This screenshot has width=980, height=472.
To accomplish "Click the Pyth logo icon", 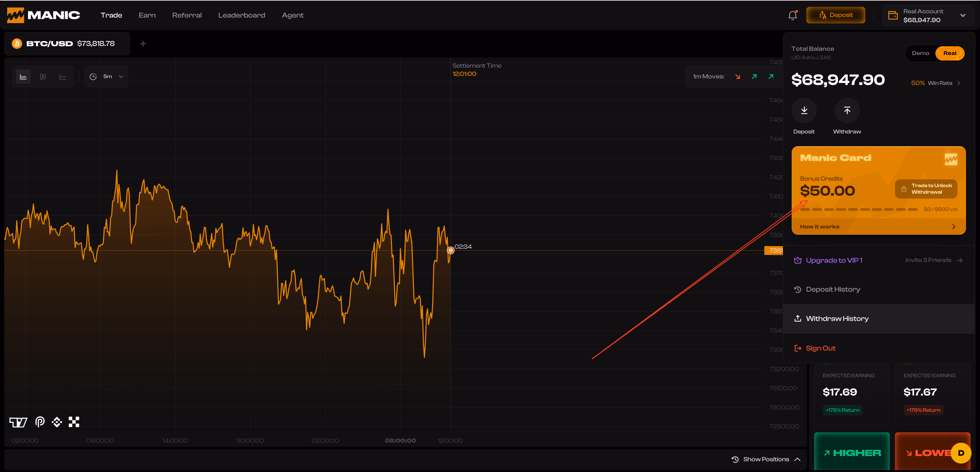I will coord(40,422).
